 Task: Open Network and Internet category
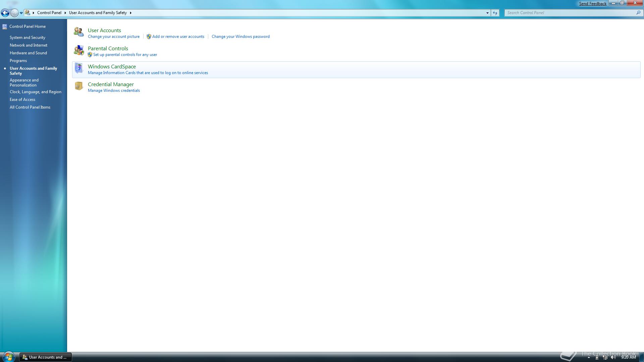tap(29, 45)
